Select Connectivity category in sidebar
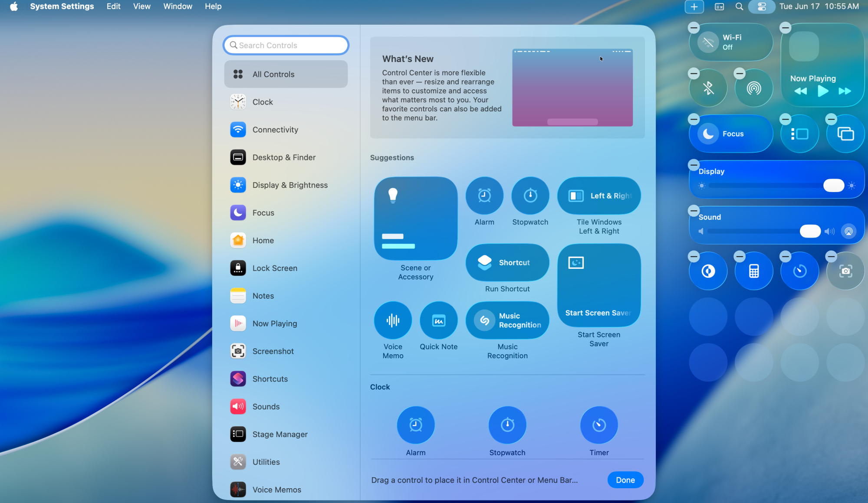868x503 pixels. [275, 130]
